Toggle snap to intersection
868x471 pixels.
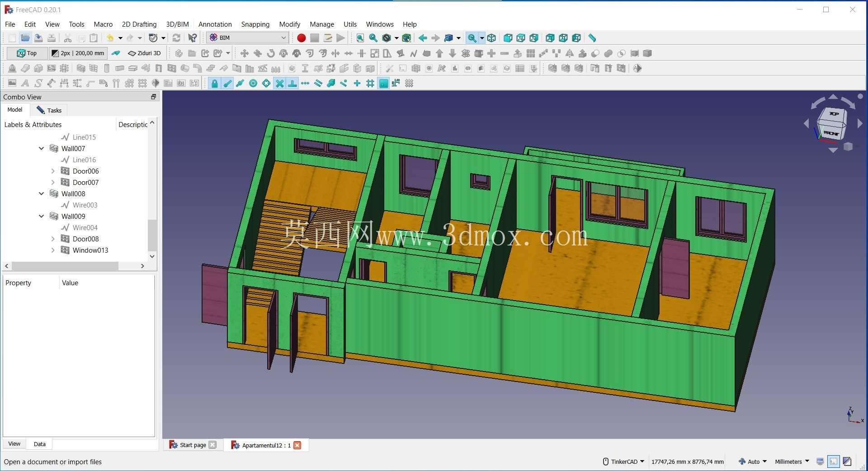click(280, 83)
